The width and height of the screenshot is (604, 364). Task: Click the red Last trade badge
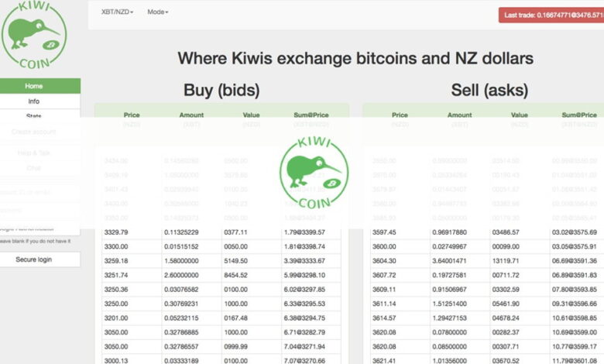pyautogui.click(x=551, y=15)
